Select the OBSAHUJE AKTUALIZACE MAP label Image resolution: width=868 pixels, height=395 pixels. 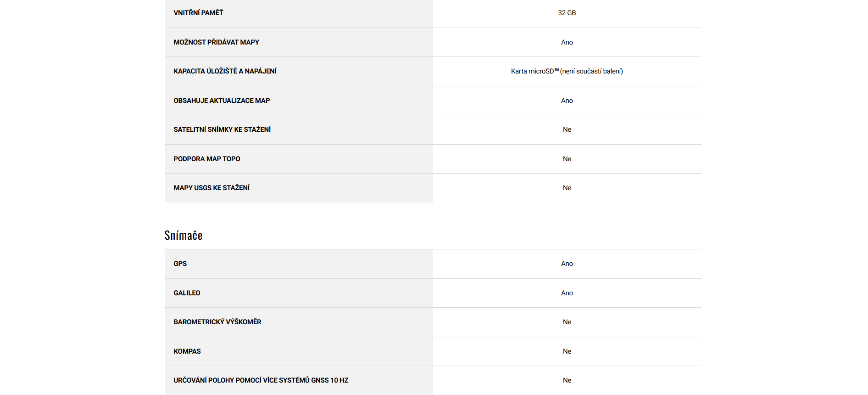click(222, 101)
